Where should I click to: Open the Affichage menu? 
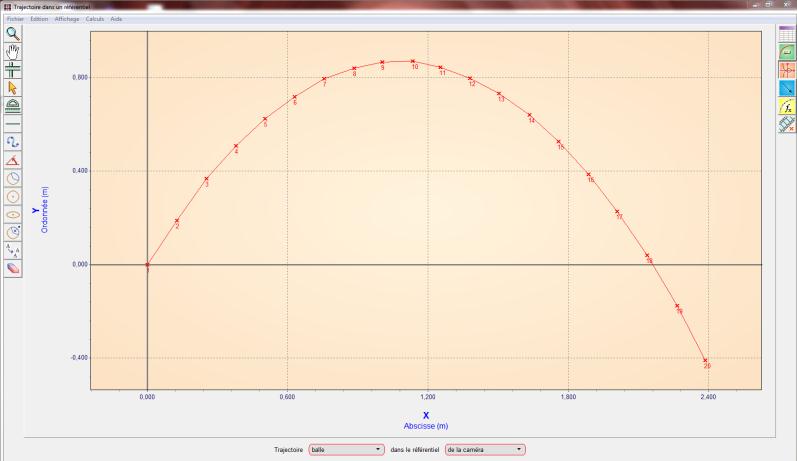pyautogui.click(x=68, y=20)
